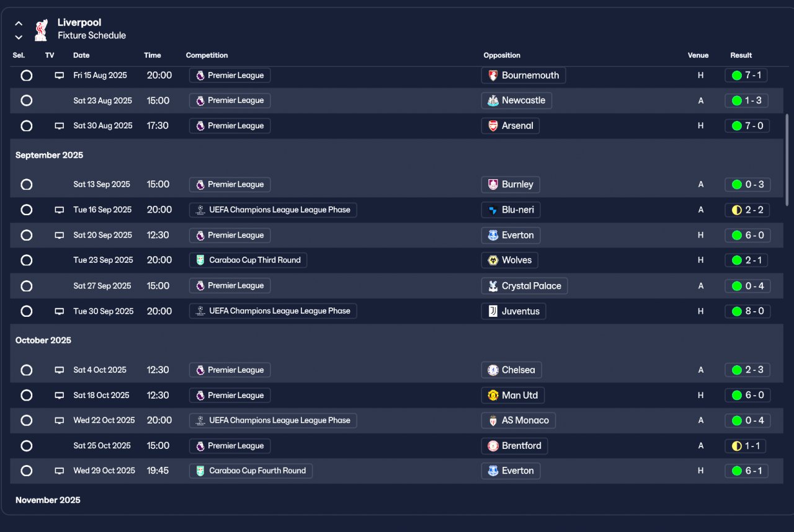Click the date text "Tue 23 Sep 2025"
This screenshot has width=794, height=532.
[x=103, y=260]
